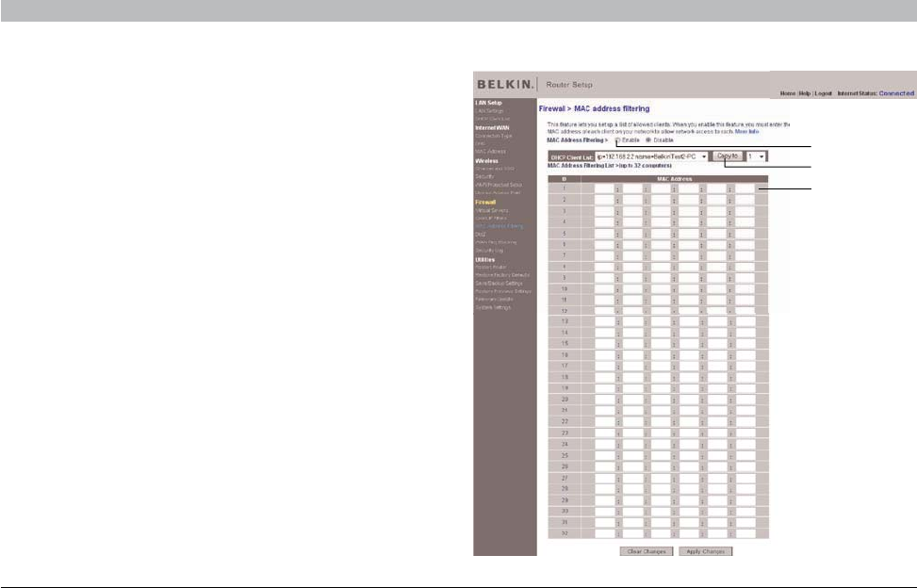
Task: Open Save/Backup Settings under Utilities
Action: [x=499, y=283]
